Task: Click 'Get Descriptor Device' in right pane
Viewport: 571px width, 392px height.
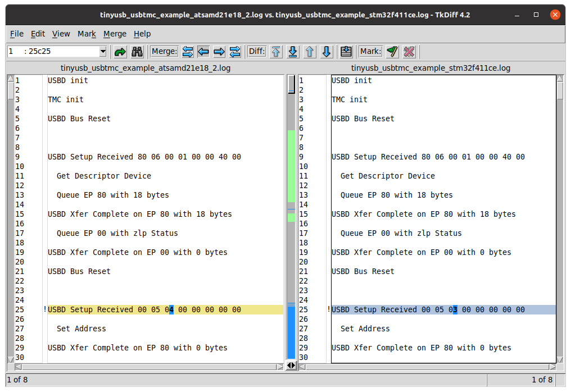Action: click(387, 176)
